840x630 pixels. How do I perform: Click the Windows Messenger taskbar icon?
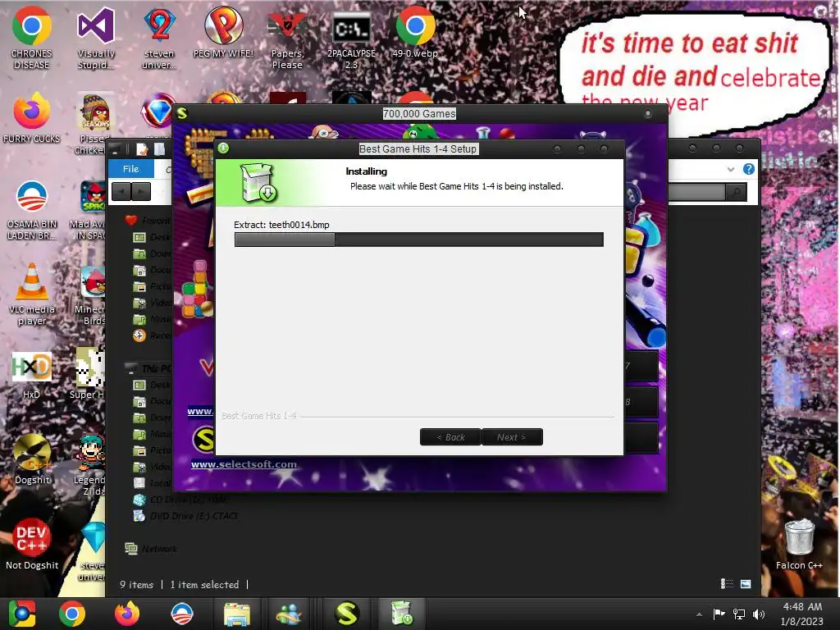[x=289, y=614]
